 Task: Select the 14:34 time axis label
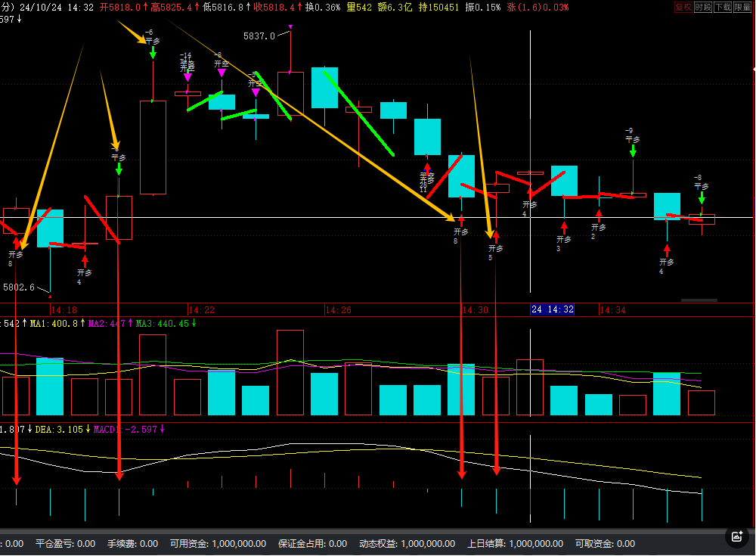[612, 310]
